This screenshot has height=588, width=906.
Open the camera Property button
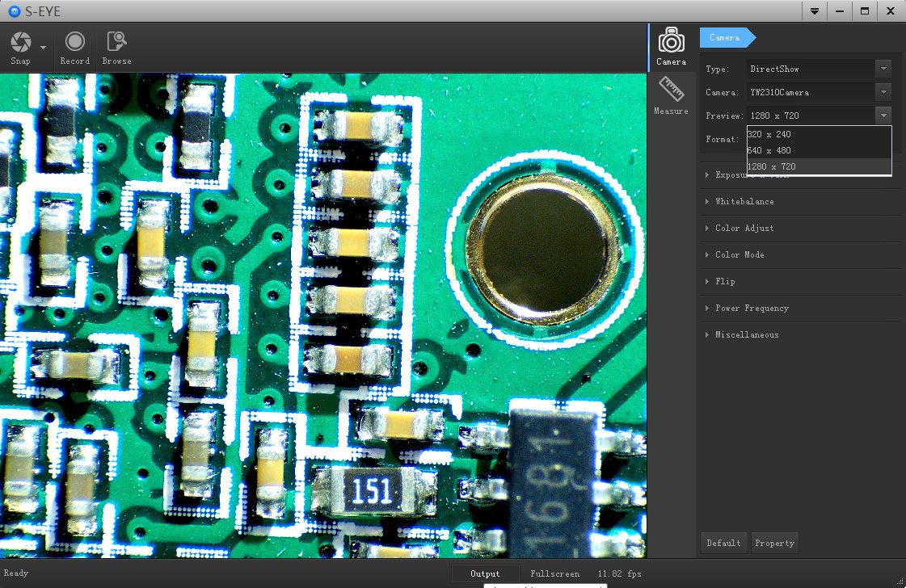click(x=774, y=543)
